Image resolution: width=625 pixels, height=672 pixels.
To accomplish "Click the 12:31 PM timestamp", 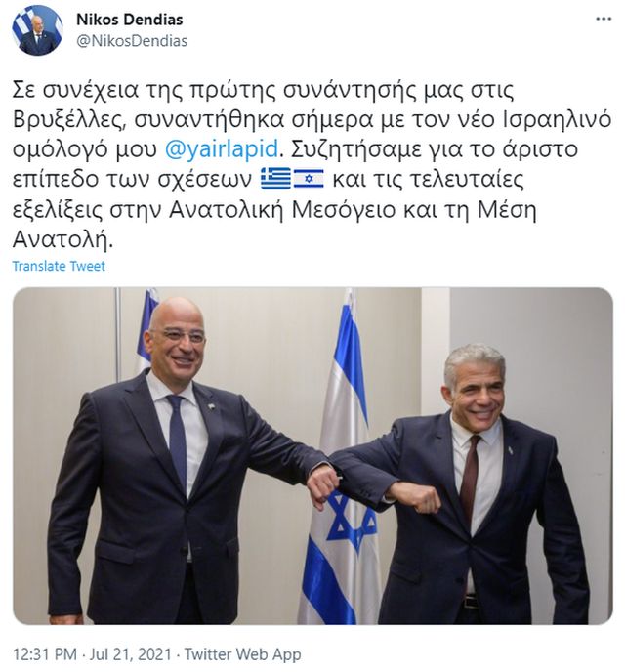I will click(45, 654).
